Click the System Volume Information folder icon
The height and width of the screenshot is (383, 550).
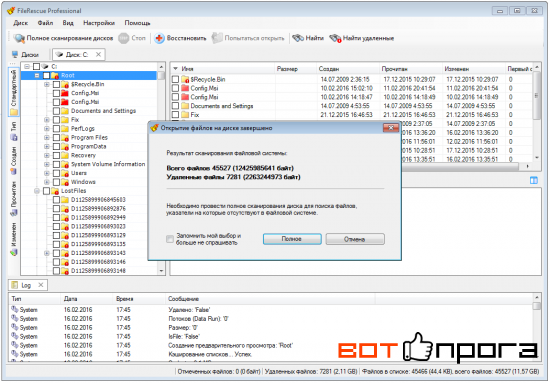(65, 164)
